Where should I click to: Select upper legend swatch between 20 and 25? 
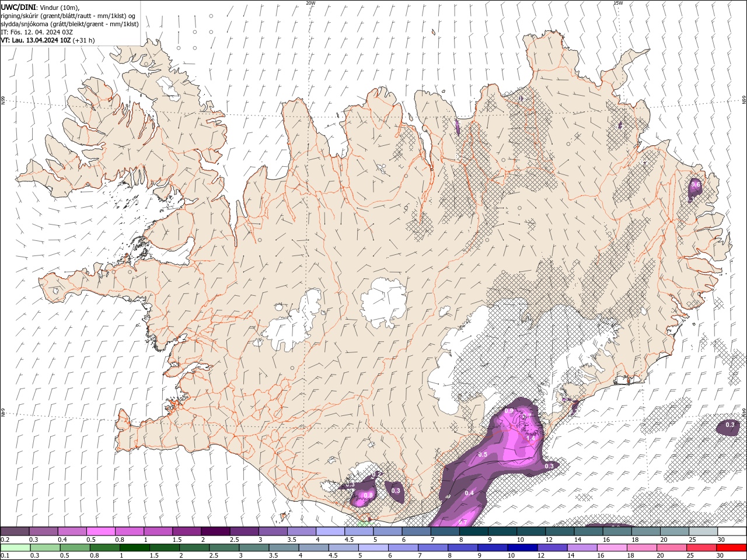(x=674, y=531)
